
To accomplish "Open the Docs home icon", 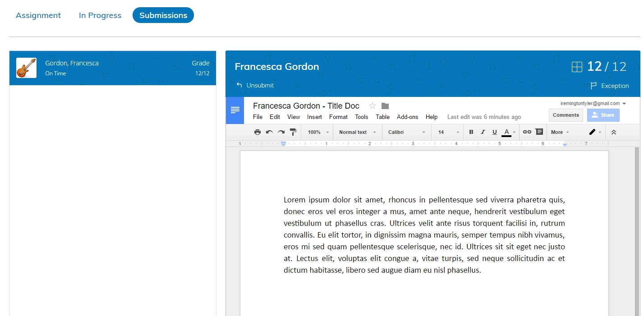I will pos(235,110).
